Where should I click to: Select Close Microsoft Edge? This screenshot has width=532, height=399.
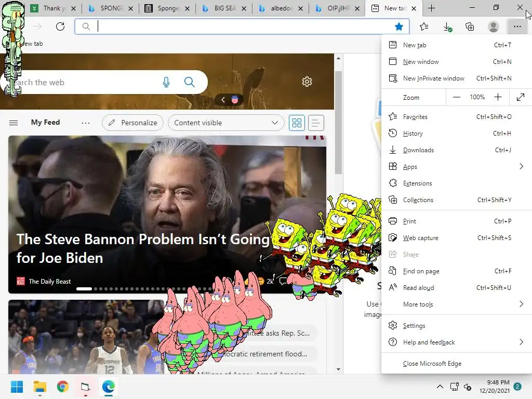point(456,364)
